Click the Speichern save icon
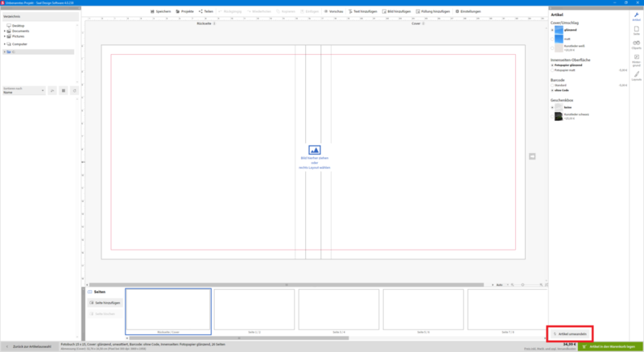 (x=153, y=11)
